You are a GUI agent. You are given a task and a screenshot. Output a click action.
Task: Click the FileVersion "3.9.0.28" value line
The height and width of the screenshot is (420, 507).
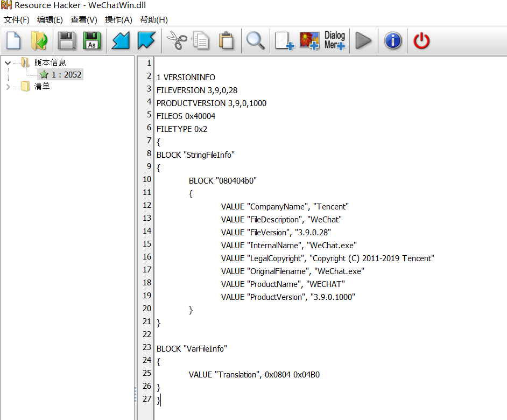(276, 233)
